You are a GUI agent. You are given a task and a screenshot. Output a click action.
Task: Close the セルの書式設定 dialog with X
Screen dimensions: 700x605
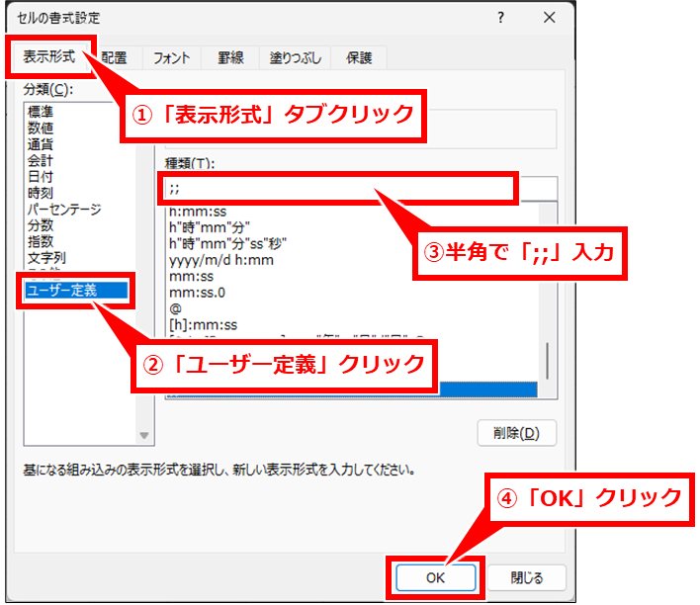point(549,18)
